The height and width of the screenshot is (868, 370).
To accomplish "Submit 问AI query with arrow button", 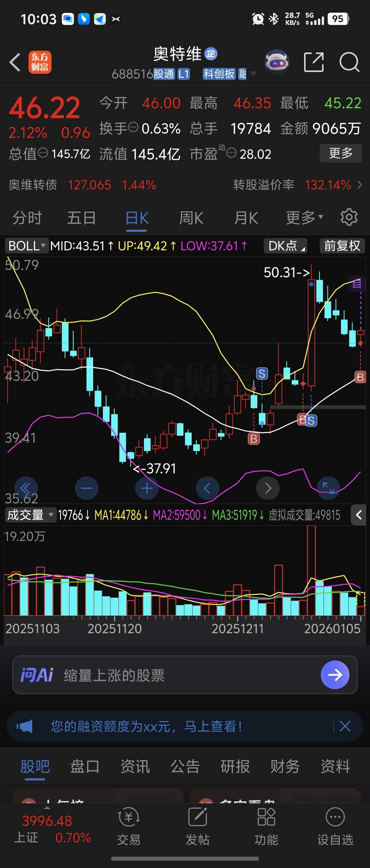I will 335,675.
